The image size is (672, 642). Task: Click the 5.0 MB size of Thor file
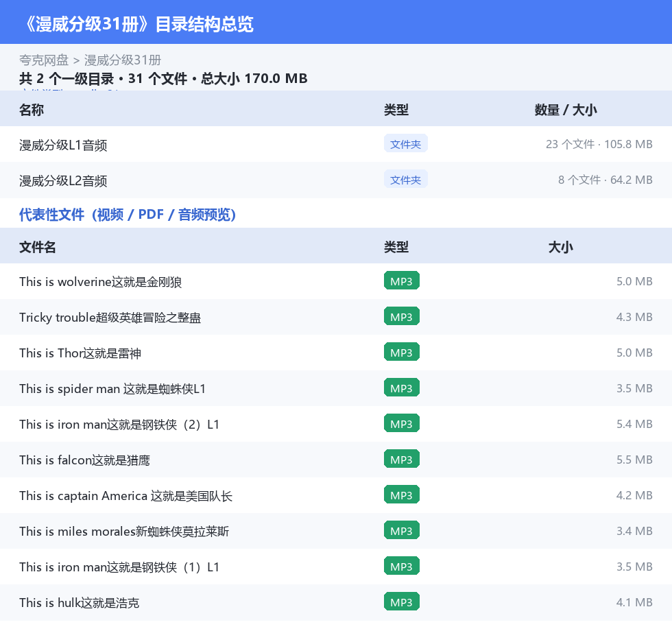tap(634, 353)
